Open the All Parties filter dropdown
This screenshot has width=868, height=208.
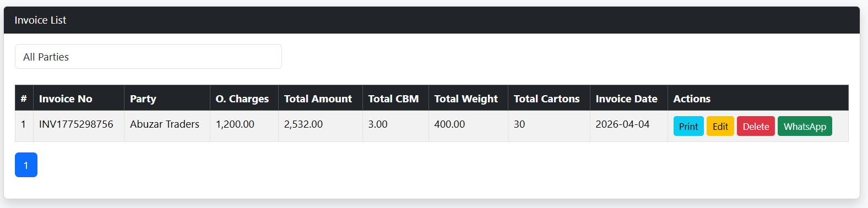tap(148, 57)
